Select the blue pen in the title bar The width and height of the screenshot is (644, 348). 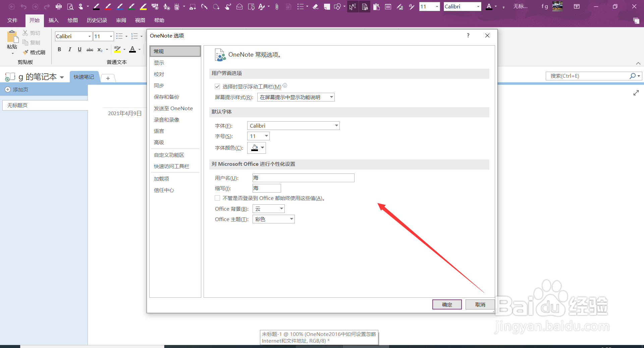[120, 6]
